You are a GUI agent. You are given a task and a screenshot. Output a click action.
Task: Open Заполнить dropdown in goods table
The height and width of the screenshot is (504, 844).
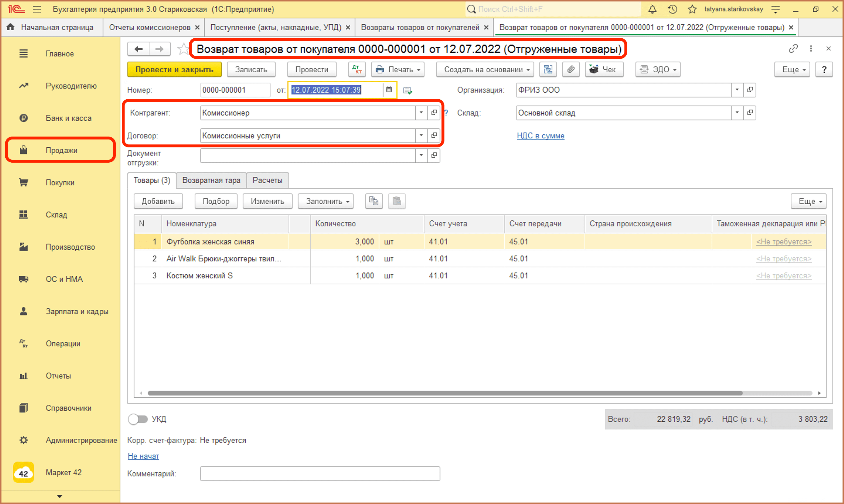pyautogui.click(x=325, y=201)
